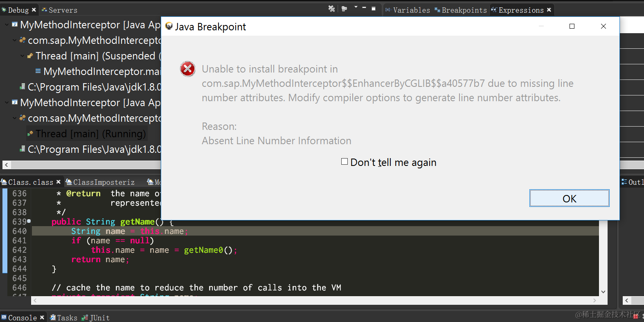Click the running thread icon

30,134
